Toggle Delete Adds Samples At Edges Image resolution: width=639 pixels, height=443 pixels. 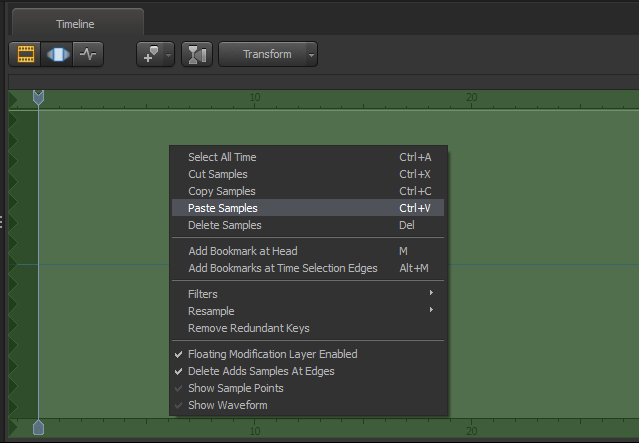click(x=261, y=371)
